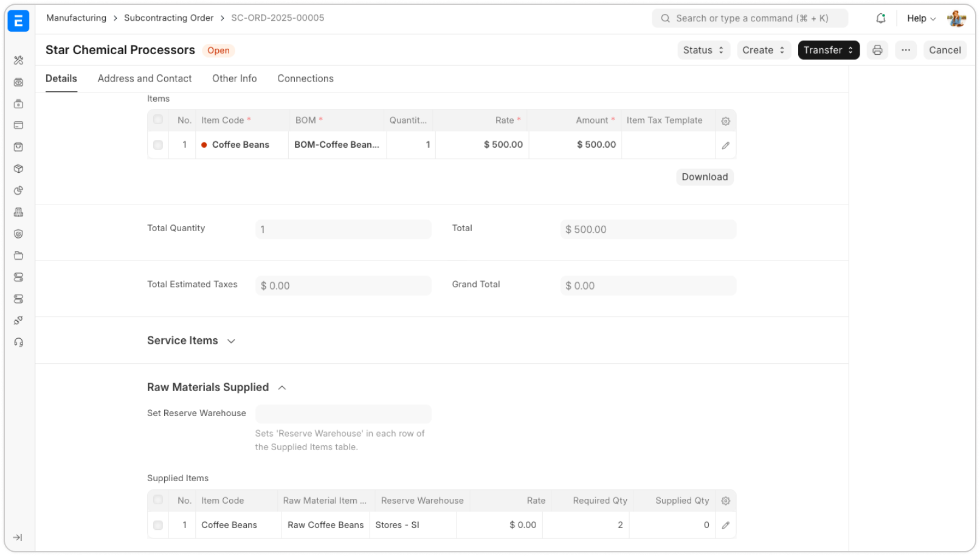This screenshot has width=980, height=556.
Task: Open Items table column settings gear
Action: click(x=726, y=121)
